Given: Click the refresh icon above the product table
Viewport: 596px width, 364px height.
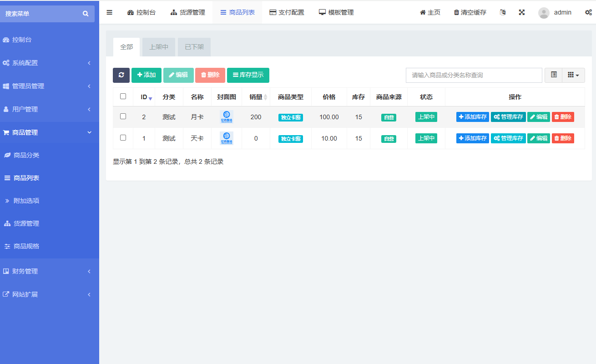Looking at the screenshot, I should 121,75.
